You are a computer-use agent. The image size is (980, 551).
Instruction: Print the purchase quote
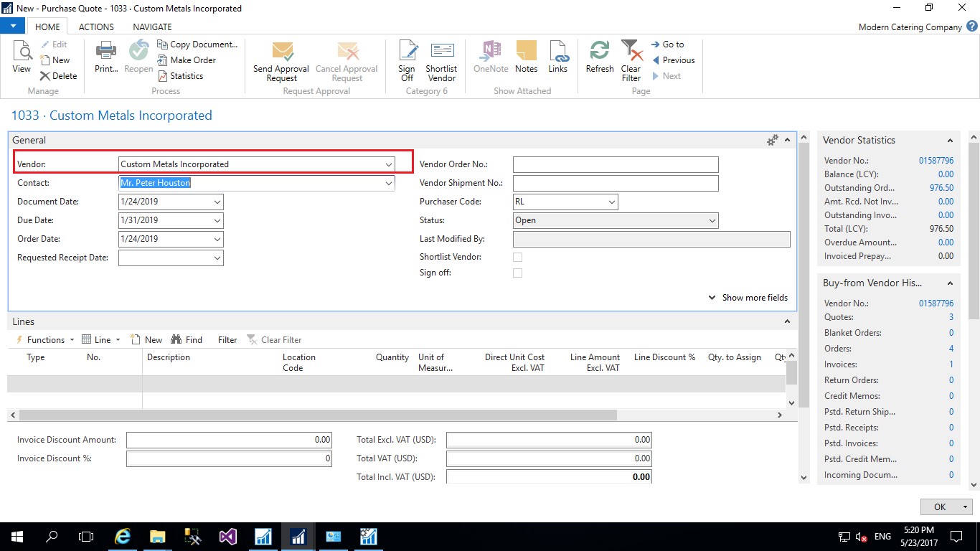click(106, 57)
